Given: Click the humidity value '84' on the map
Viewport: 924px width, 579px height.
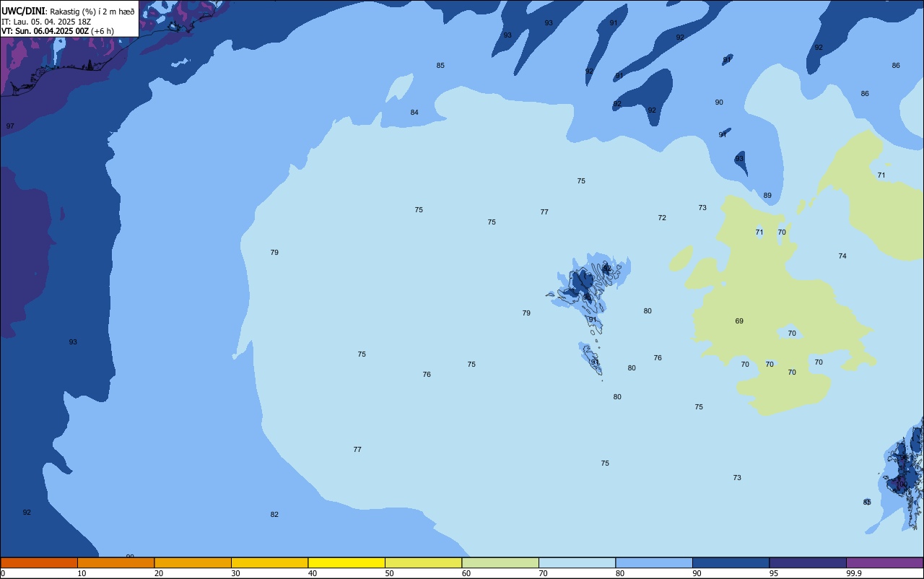Looking at the screenshot, I should point(414,113).
